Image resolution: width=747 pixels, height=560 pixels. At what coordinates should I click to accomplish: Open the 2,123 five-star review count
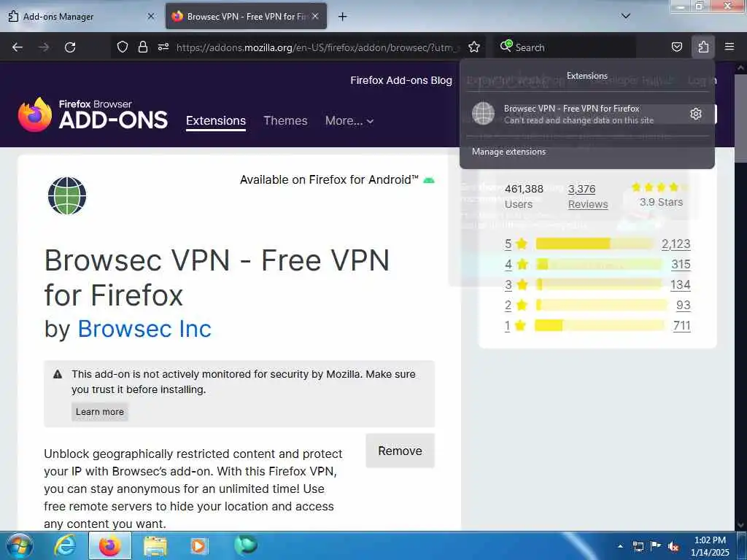676,244
